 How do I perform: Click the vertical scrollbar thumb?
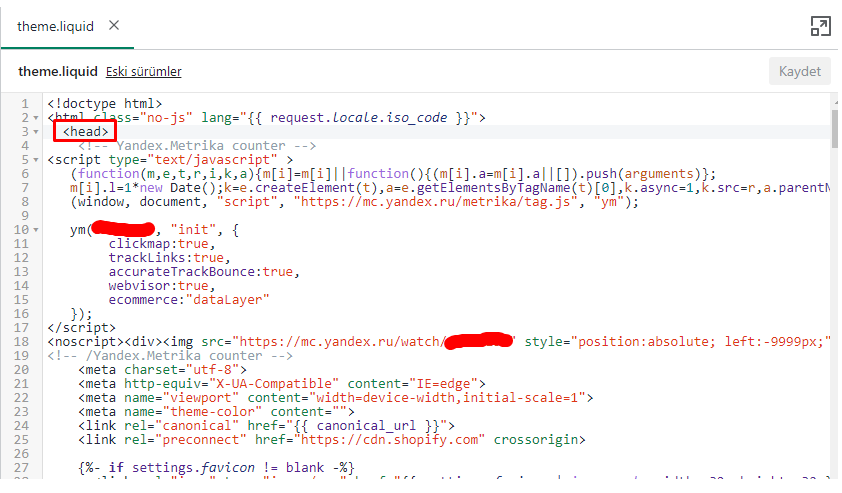(834, 129)
